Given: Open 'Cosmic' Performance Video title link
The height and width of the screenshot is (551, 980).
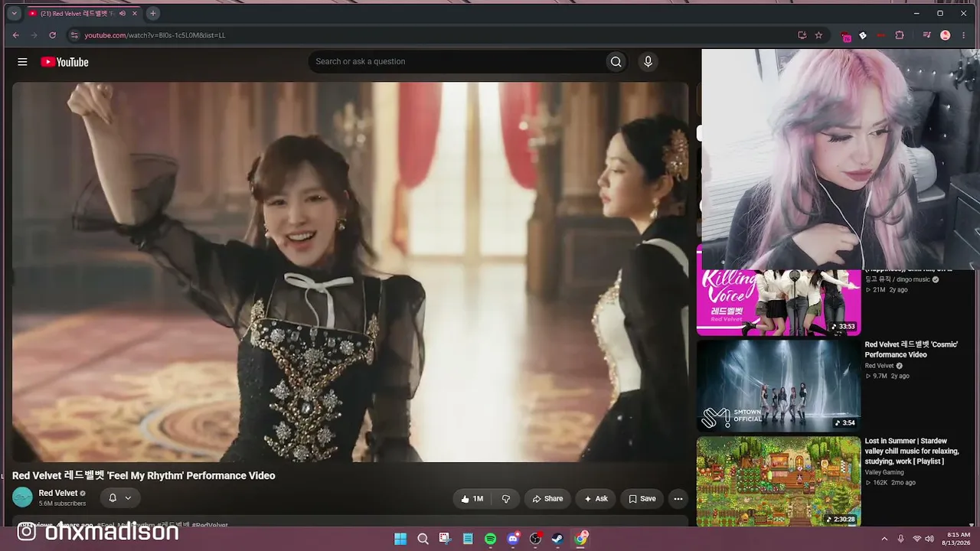Looking at the screenshot, I should point(911,350).
